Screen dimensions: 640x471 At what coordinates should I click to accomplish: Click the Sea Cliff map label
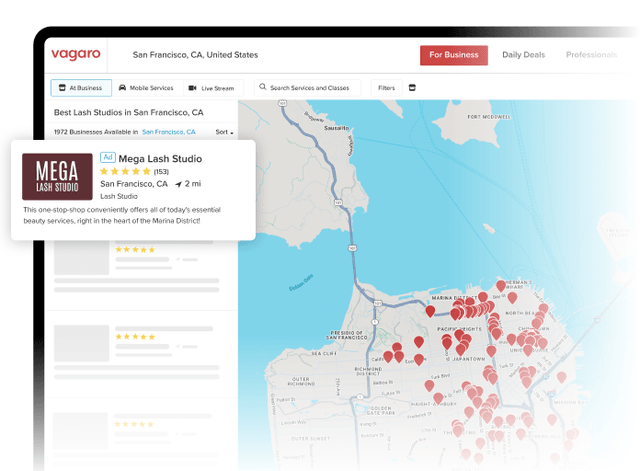[324, 353]
